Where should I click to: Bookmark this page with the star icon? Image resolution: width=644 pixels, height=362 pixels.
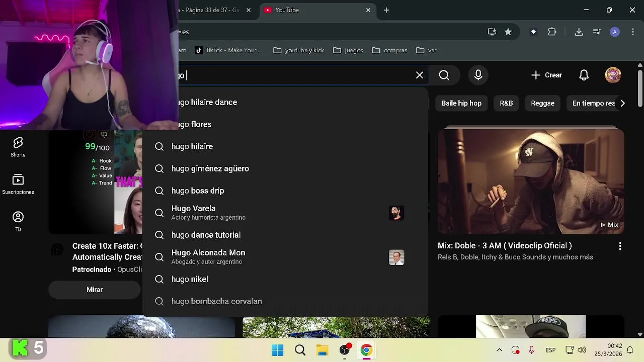[508, 32]
